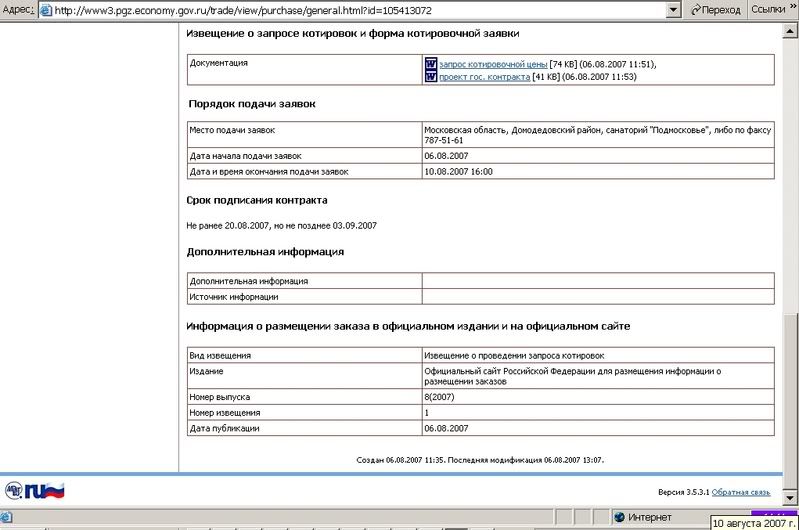The image size is (799, 530).
Task: Expand the Ссылки toolbar chevron
Action: click(x=792, y=10)
